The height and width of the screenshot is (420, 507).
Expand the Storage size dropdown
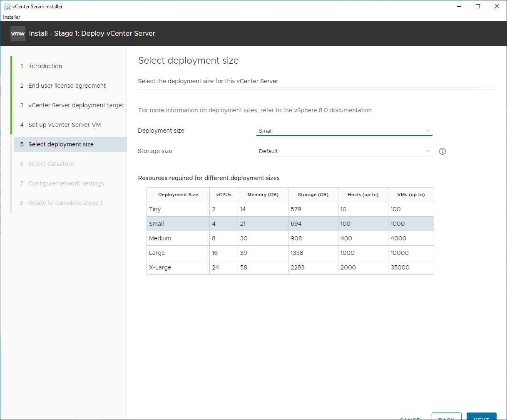coord(344,151)
